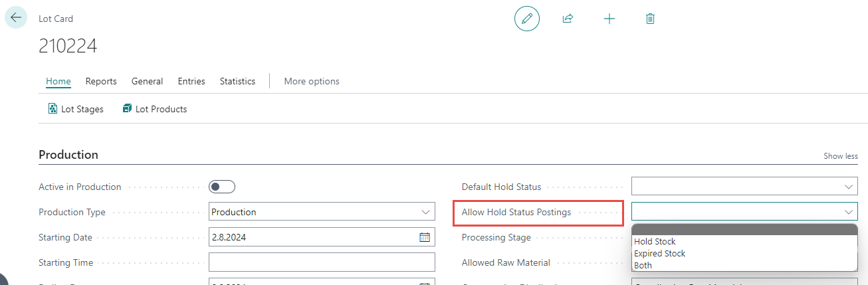Open the Statistics tab
The image size is (868, 285).
click(x=237, y=81)
